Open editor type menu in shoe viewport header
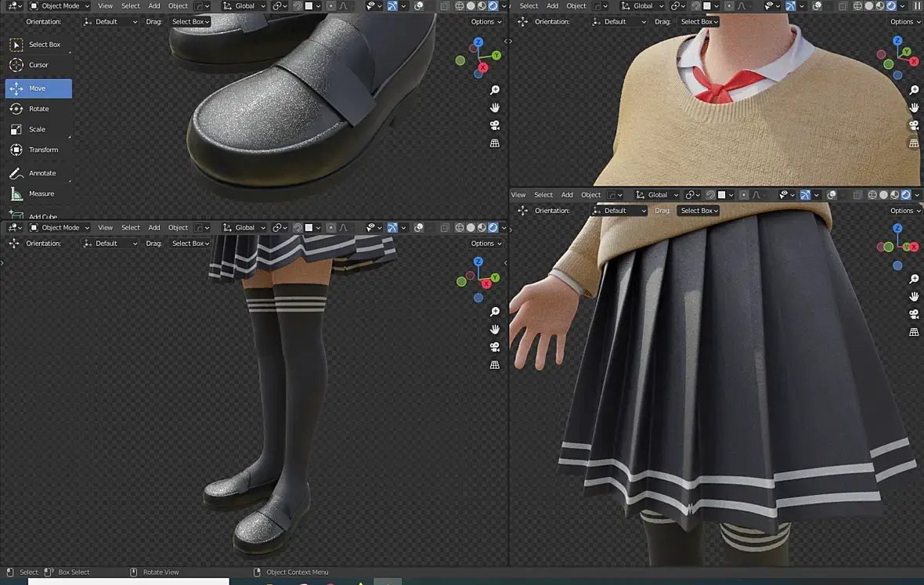Image resolution: width=924 pixels, height=585 pixels. tap(15, 6)
